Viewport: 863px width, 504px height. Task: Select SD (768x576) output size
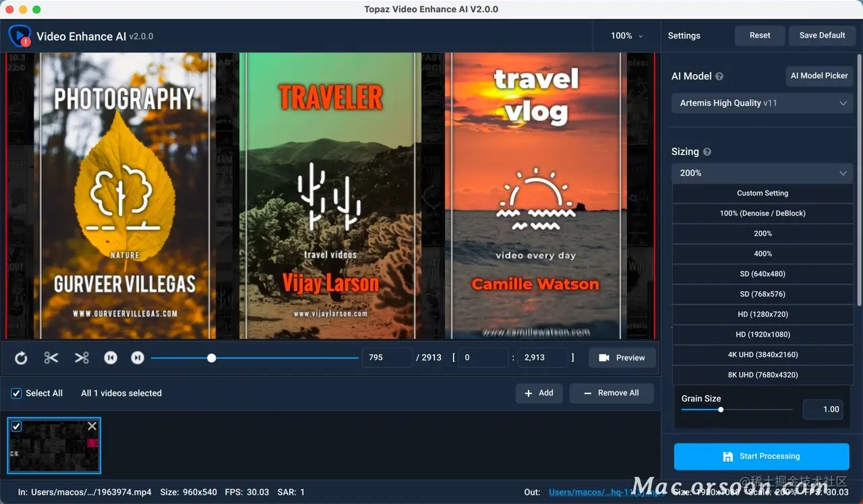(763, 294)
